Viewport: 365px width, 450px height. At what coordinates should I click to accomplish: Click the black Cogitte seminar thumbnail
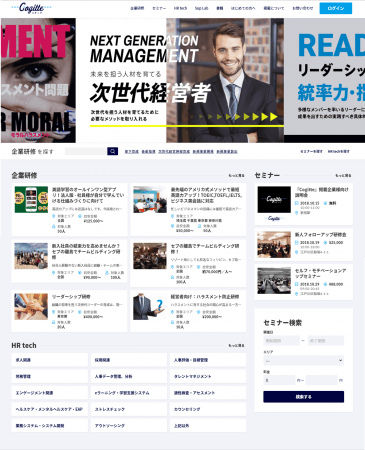tap(274, 200)
